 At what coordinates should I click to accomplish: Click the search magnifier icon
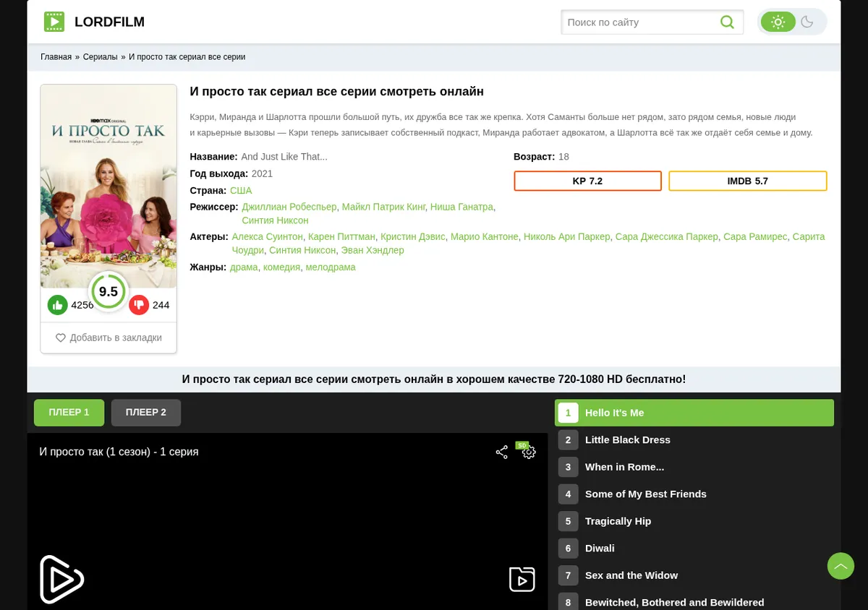point(727,22)
